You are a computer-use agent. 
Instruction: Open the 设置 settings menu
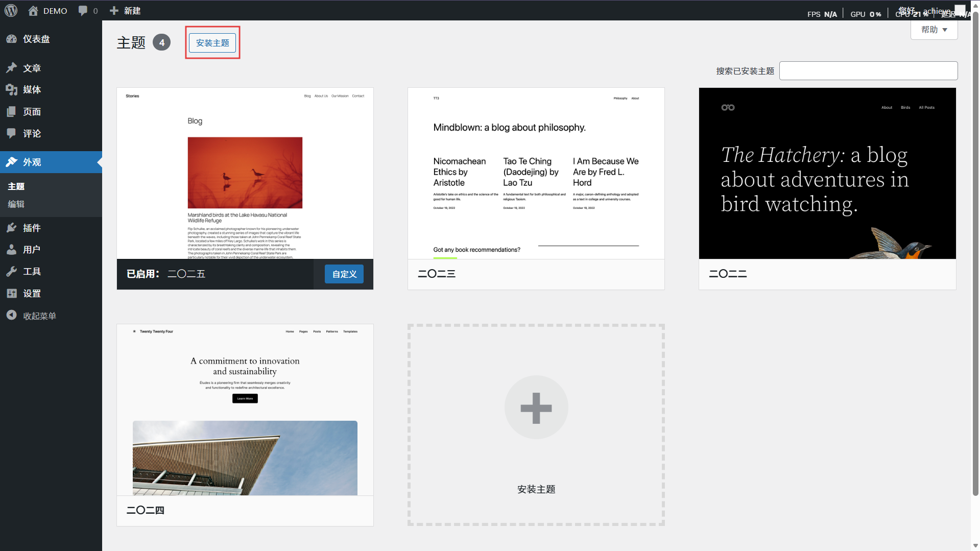point(32,294)
